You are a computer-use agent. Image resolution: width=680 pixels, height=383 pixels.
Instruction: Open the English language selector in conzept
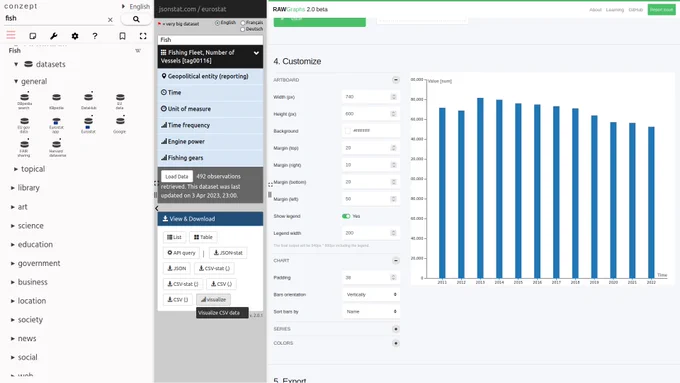[x=136, y=7]
